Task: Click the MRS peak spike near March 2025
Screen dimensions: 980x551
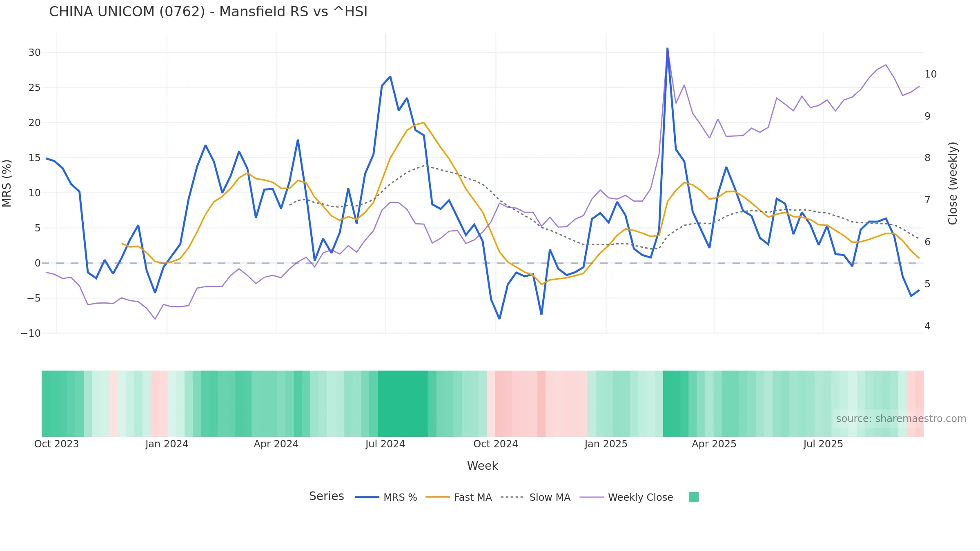Action: pyautogui.click(x=668, y=49)
